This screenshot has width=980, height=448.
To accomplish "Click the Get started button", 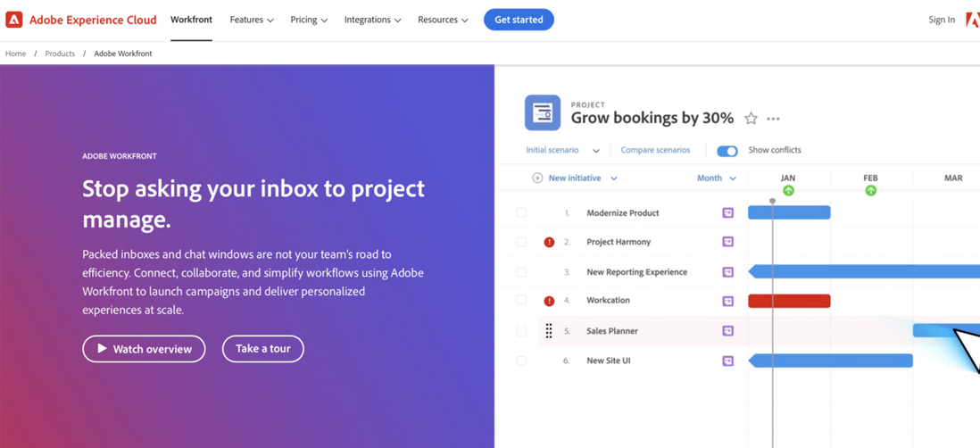I will (519, 20).
